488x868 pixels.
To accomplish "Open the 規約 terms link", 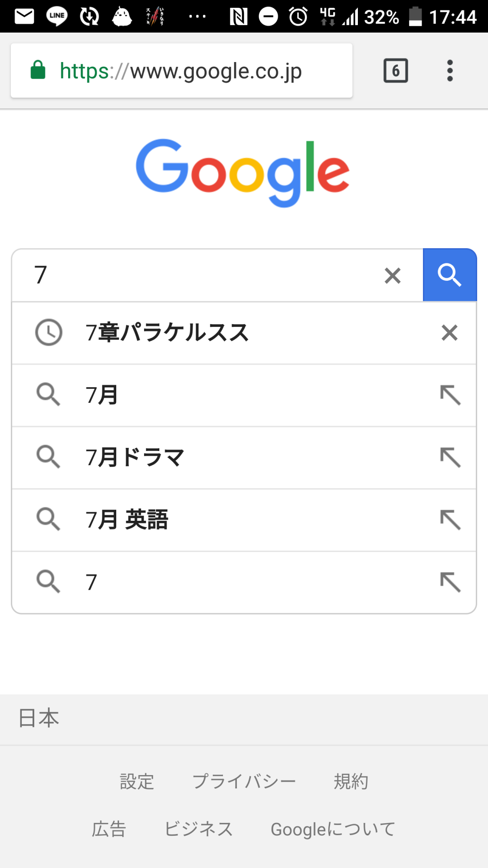I will [351, 782].
